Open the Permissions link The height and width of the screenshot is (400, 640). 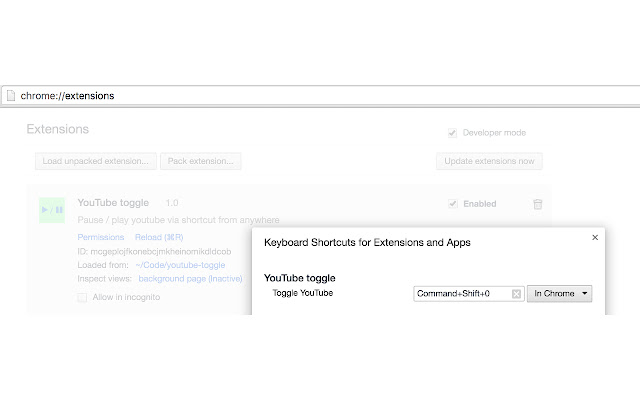[x=101, y=237]
